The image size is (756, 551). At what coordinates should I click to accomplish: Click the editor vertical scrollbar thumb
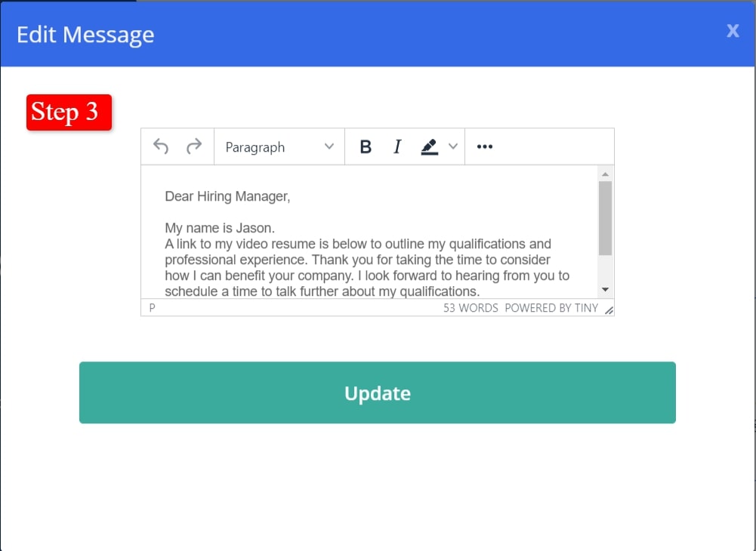click(605, 217)
